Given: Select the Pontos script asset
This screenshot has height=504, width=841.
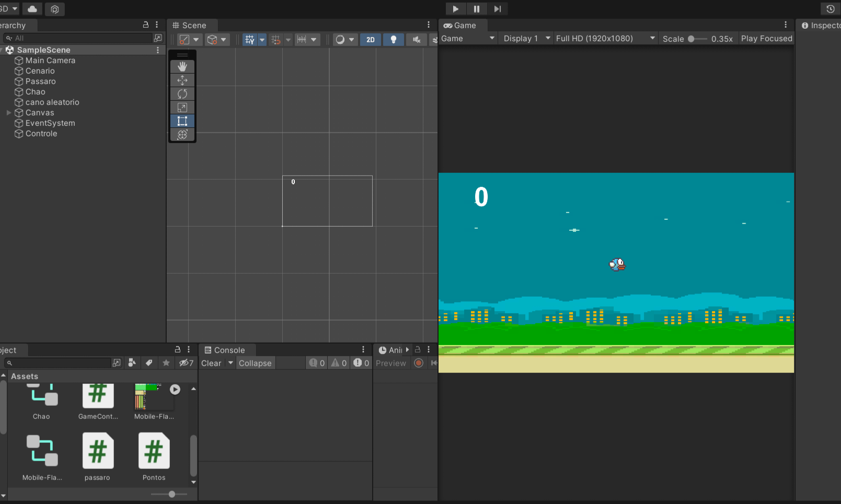Looking at the screenshot, I should [x=154, y=456].
